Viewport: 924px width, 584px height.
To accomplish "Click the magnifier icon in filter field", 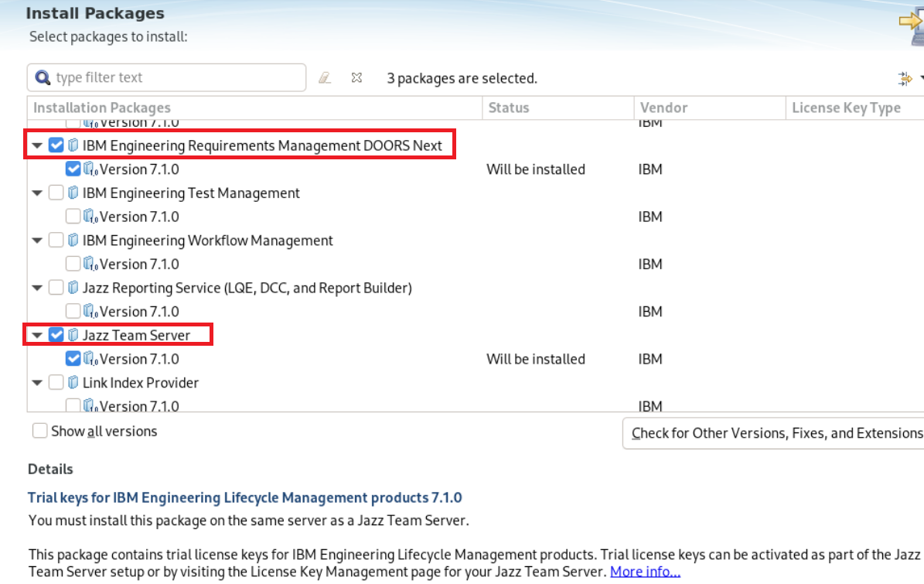I will 43,77.
